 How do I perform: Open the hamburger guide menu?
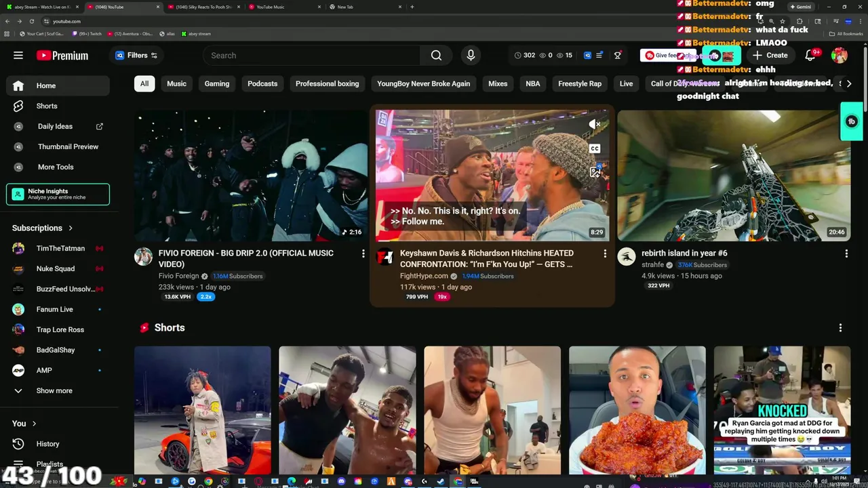point(18,56)
